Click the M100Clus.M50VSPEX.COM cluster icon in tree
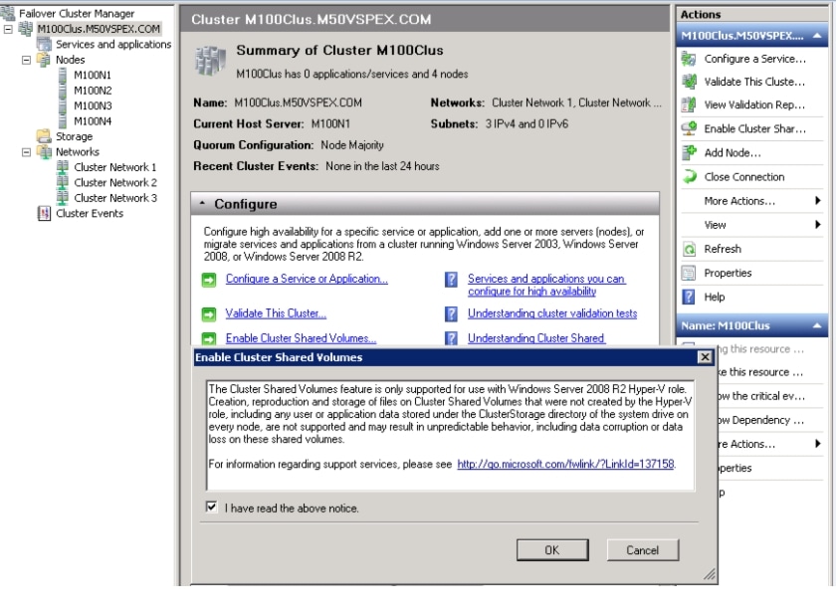 [x=26, y=29]
